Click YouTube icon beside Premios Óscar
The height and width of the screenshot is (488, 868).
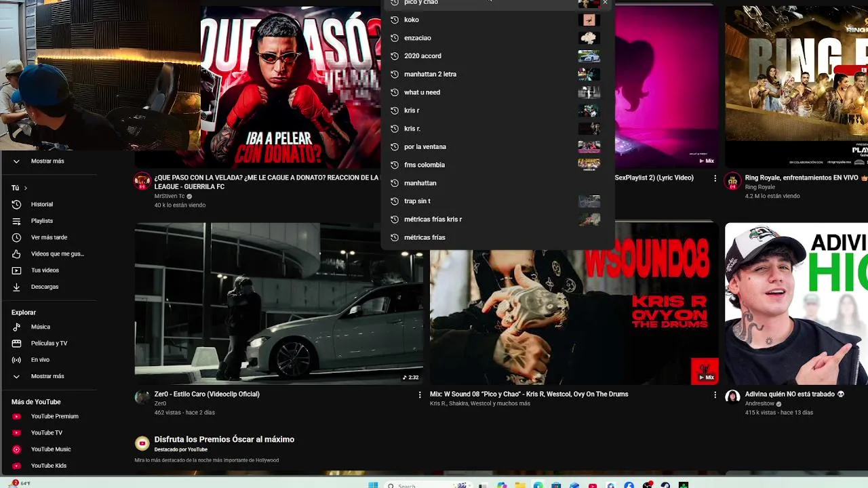(x=142, y=443)
